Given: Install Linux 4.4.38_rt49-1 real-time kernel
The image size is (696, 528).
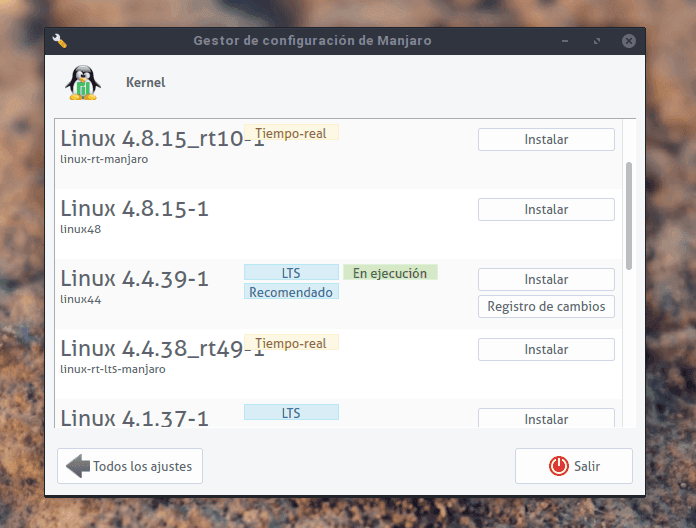Looking at the screenshot, I should 546,350.
